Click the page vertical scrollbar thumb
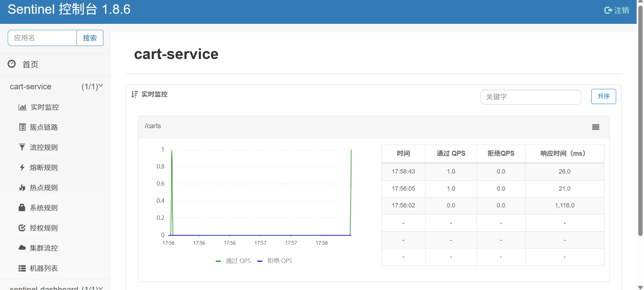 (640, 121)
